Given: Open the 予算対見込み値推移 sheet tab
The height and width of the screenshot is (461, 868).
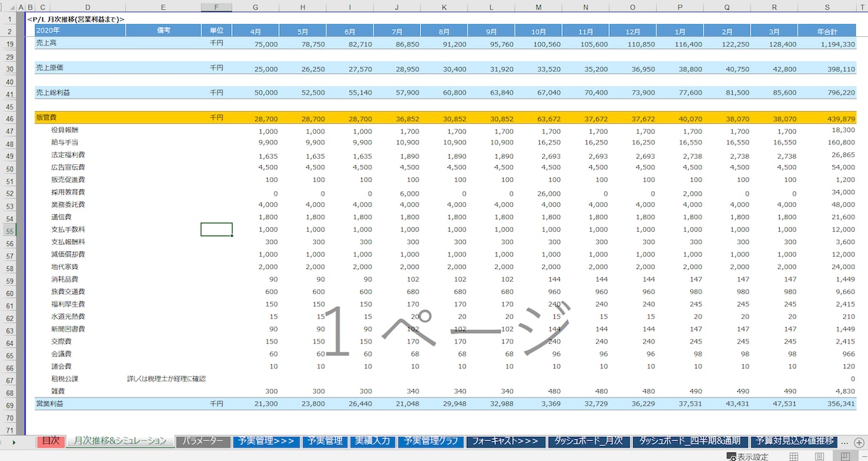Looking at the screenshot, I should click(x=793, y=442).
